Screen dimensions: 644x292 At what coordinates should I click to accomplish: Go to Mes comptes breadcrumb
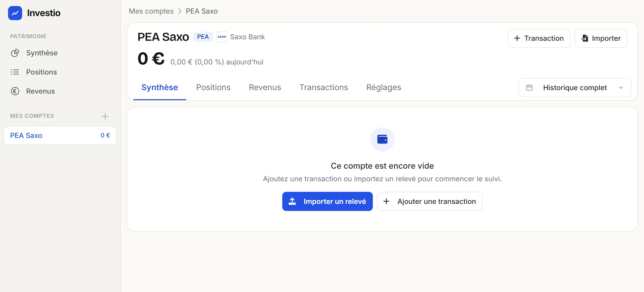tap(151, 11)
